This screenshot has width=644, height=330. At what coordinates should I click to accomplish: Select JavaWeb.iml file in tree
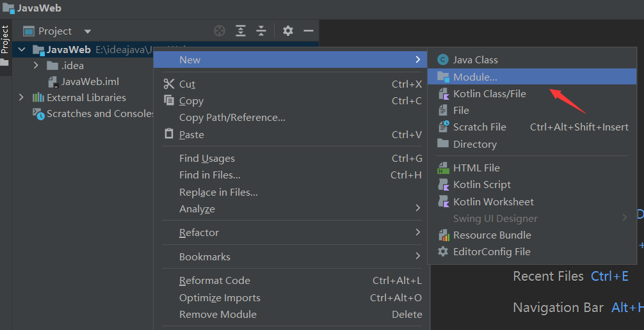(90, 81)
